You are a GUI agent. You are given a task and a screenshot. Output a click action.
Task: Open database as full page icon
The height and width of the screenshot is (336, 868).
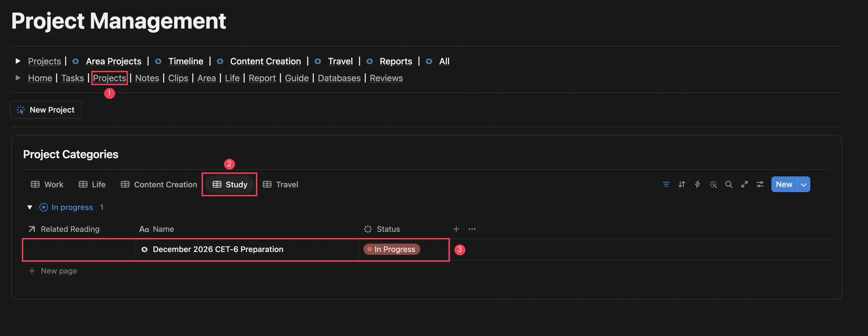coord(744,184)
